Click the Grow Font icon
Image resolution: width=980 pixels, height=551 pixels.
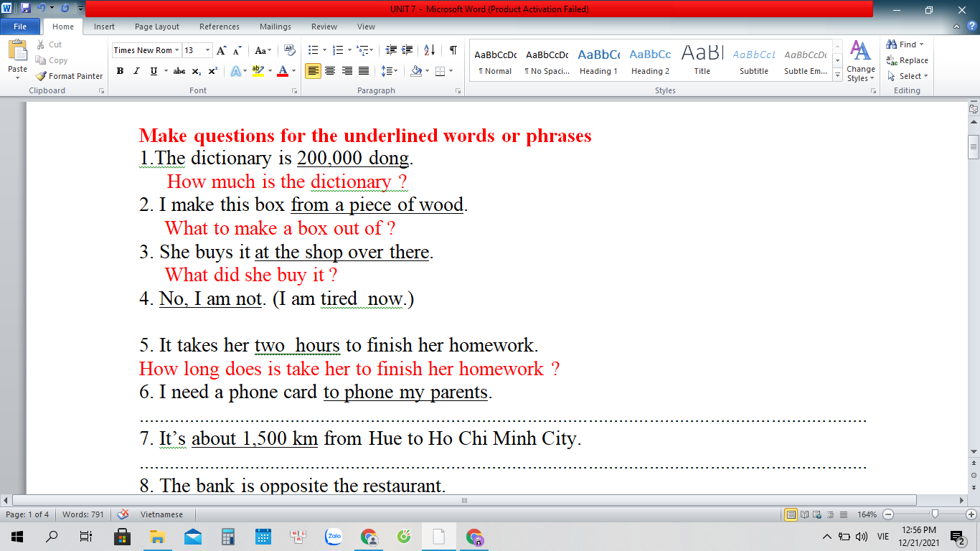coord(221,50)
